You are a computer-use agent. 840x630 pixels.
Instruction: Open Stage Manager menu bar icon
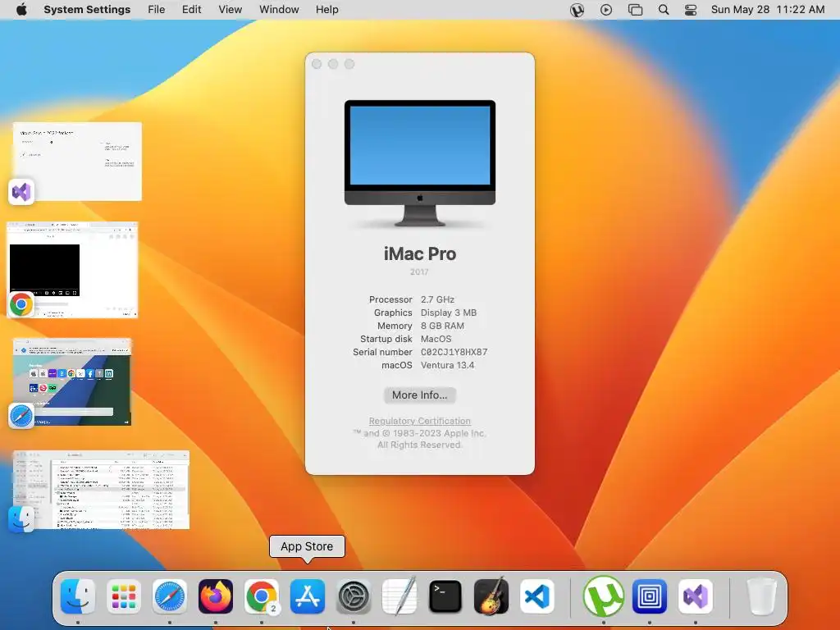point(635,10)
